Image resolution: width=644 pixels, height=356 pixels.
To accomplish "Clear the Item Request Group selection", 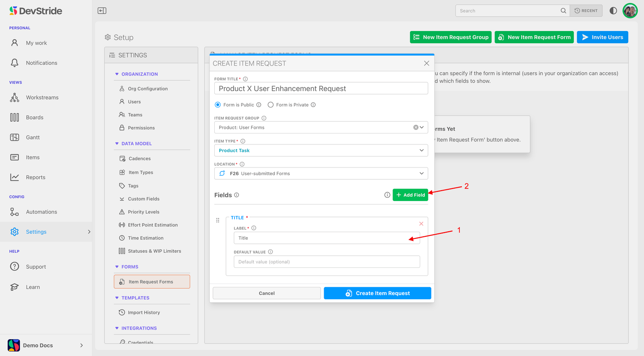I will pyautogui.click(x=415, y=127).
